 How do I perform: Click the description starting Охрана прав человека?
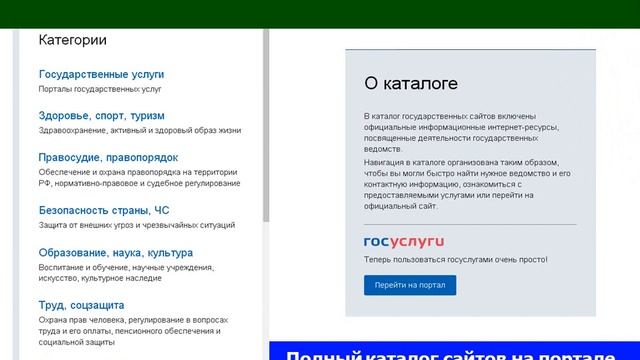tap(133, 331)
